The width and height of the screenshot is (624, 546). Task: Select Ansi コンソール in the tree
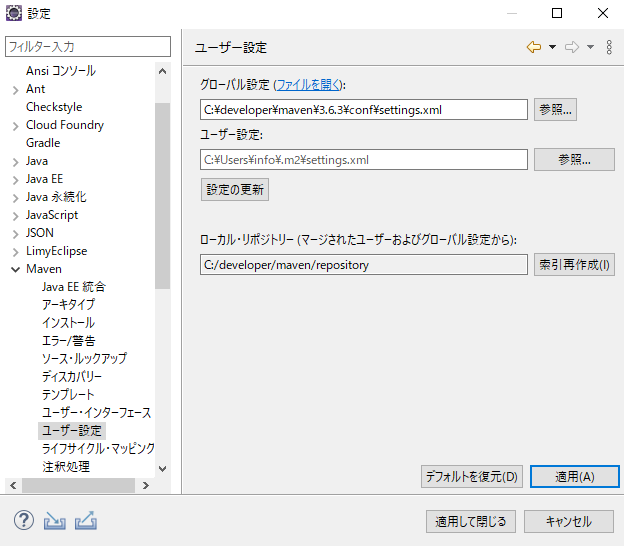coord(61,71)
